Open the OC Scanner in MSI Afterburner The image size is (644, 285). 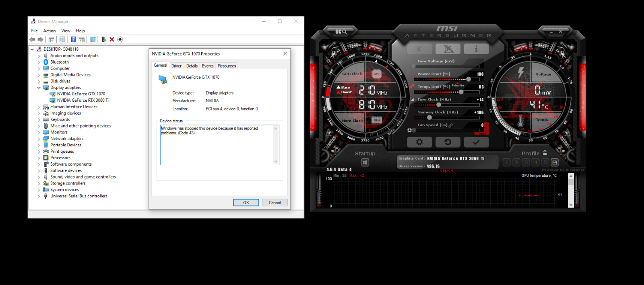click(341, 31)
